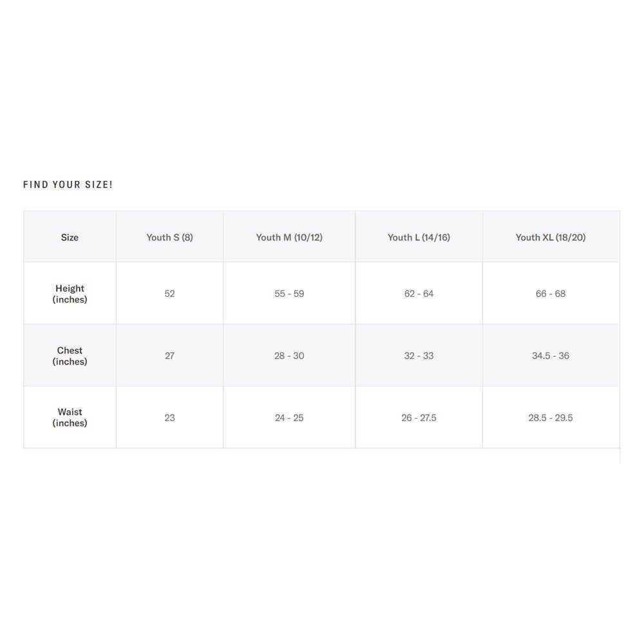Click the height range 66 - 68 cell
The height and width of the screenshot is (644, 644).
click(551, 294)
